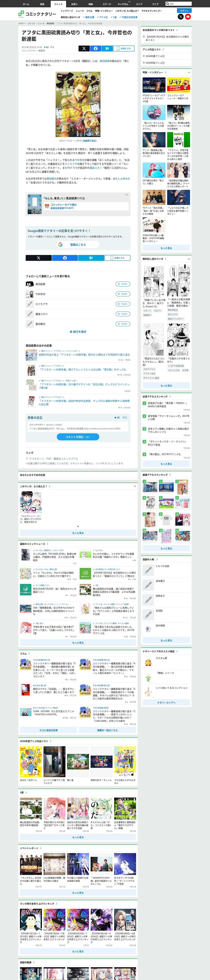Expand the follow list with 続きを表示
This screenshot has width=210, height=980.
[x=78, y=332]
